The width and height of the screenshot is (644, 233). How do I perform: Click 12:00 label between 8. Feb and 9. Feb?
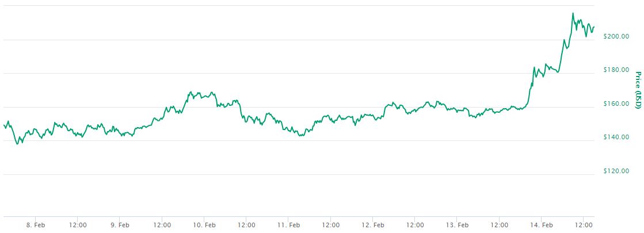coord(78,224)
